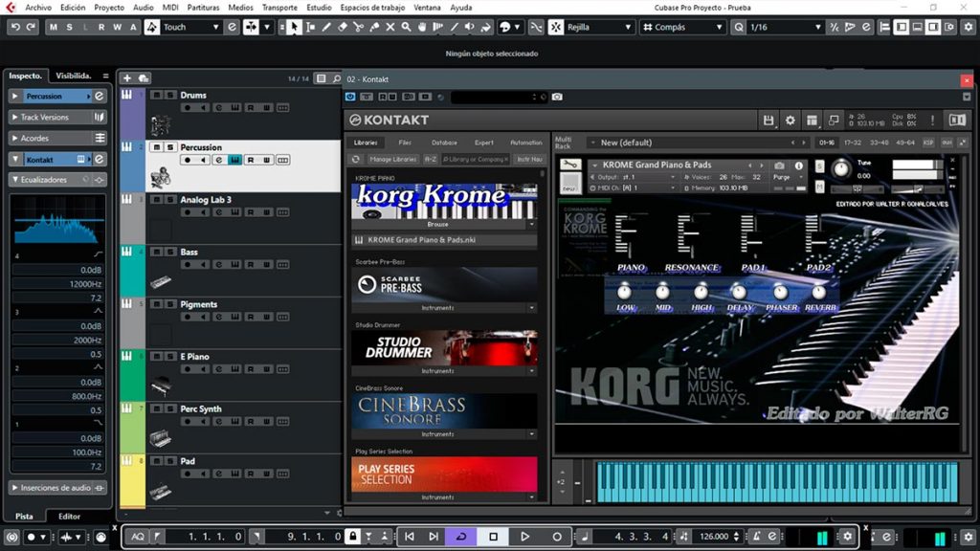The image size is (980, 551).
Task: Select the Glue tool
Action: tap(374, 27)
